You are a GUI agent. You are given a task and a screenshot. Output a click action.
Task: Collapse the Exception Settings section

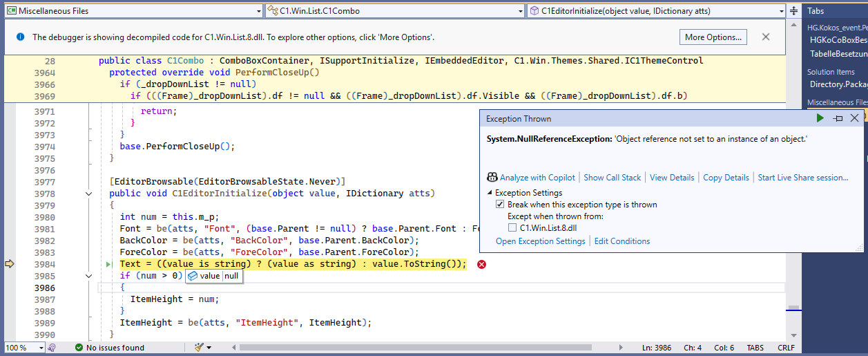[490, 193]
